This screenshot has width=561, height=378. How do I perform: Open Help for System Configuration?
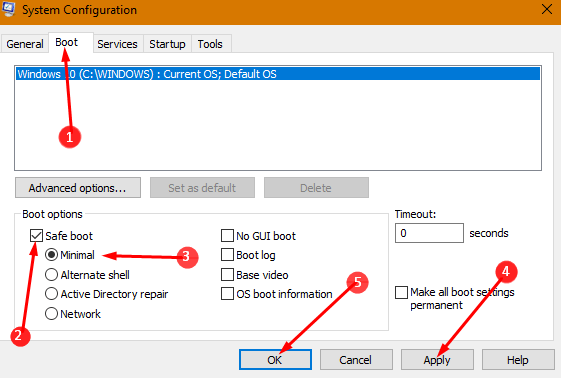(x=518, y=359)
